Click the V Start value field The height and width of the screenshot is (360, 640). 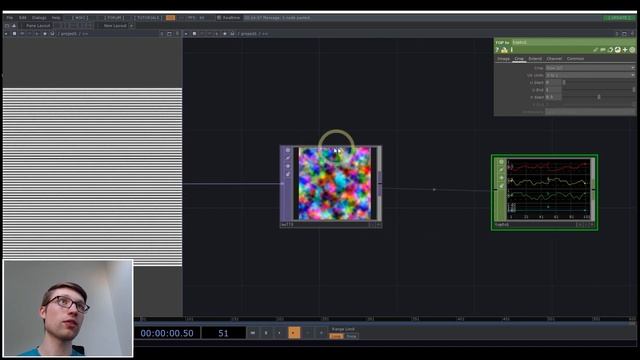tap(553, 97)
